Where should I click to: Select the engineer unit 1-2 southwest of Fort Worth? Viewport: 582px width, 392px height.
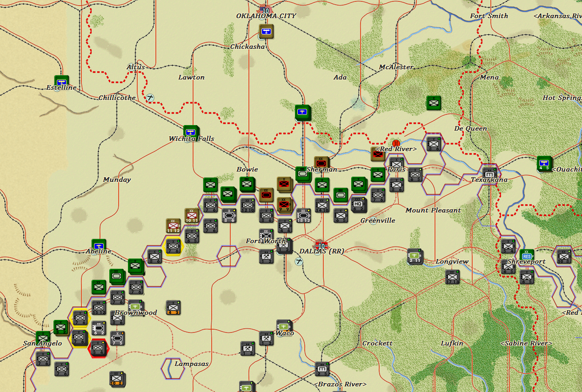pos(266,256)
